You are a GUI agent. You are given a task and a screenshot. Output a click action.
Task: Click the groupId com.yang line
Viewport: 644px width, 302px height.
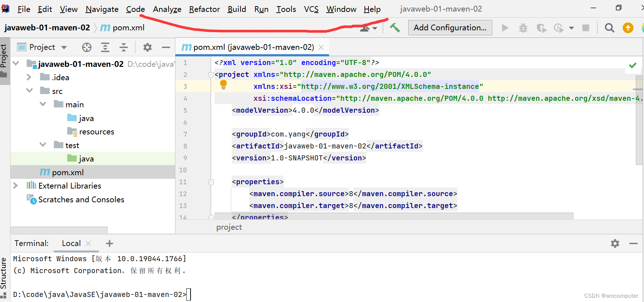pyautogui.click(x=290, y=134)
